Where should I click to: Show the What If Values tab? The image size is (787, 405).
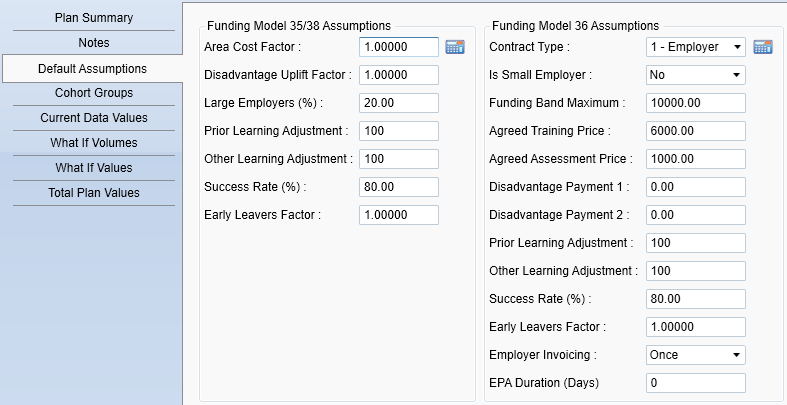(x=94, y=168)
